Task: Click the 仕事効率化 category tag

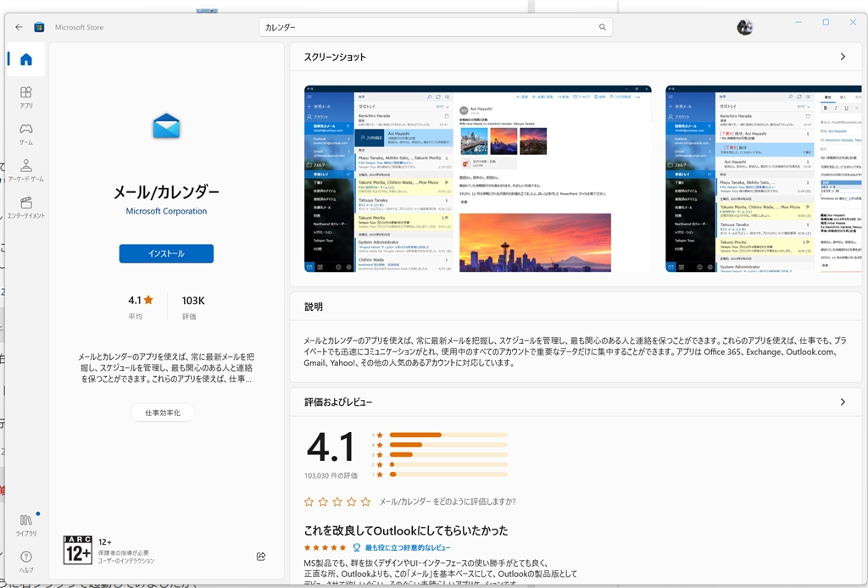Action: pos(163,413)
